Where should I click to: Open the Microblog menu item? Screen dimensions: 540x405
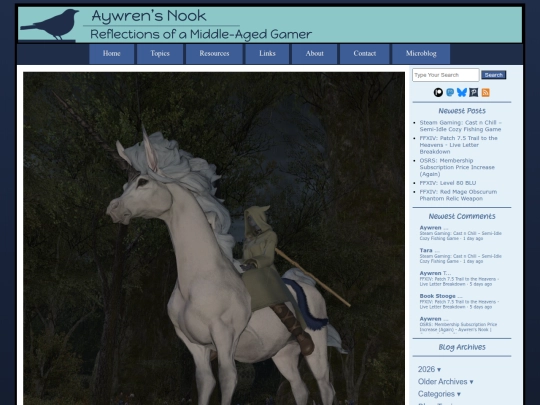tap(421, 54)
